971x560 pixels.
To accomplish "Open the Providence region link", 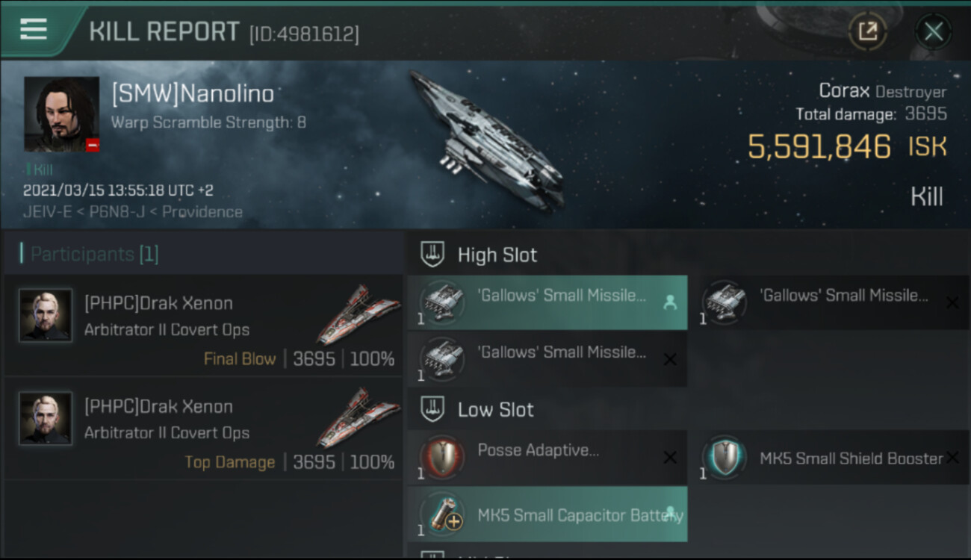I will (x=202, y=212).
